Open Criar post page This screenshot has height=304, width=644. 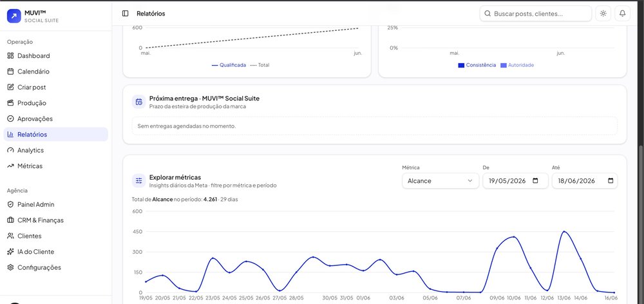point(56,87)
